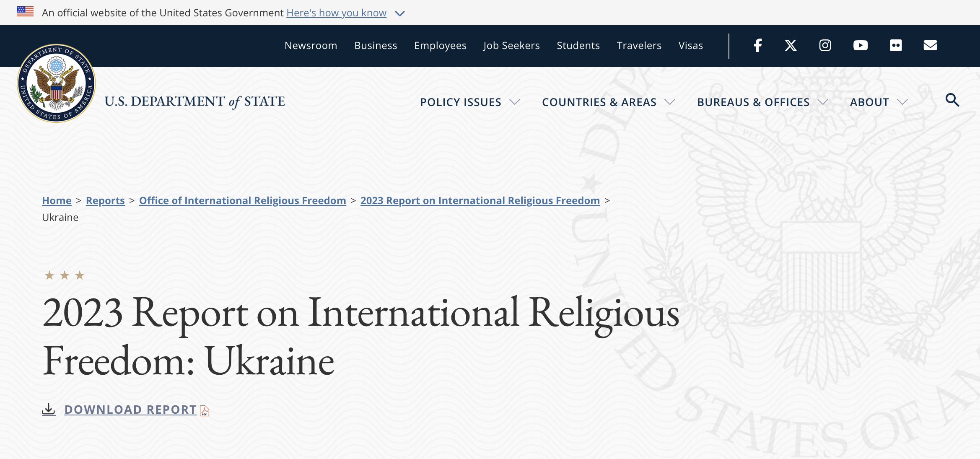Open the Travelers link

[639, 45]
